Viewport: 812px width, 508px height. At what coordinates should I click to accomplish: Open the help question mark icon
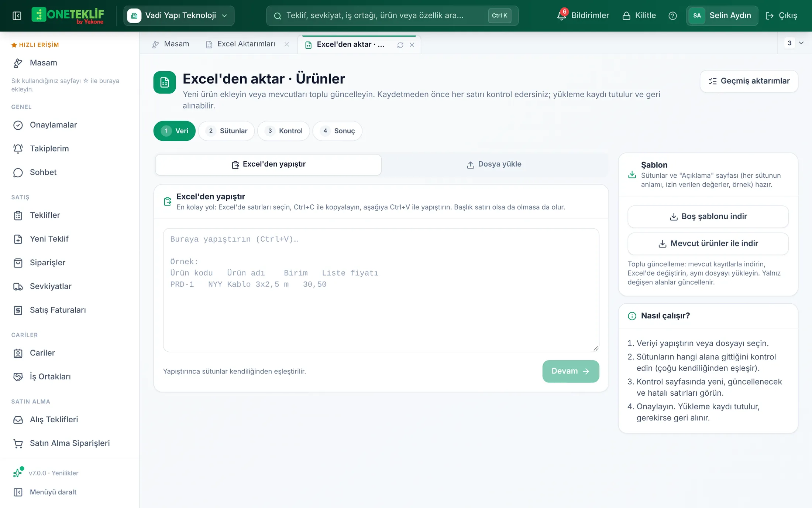pyautogui.click(x=672, y=16)
